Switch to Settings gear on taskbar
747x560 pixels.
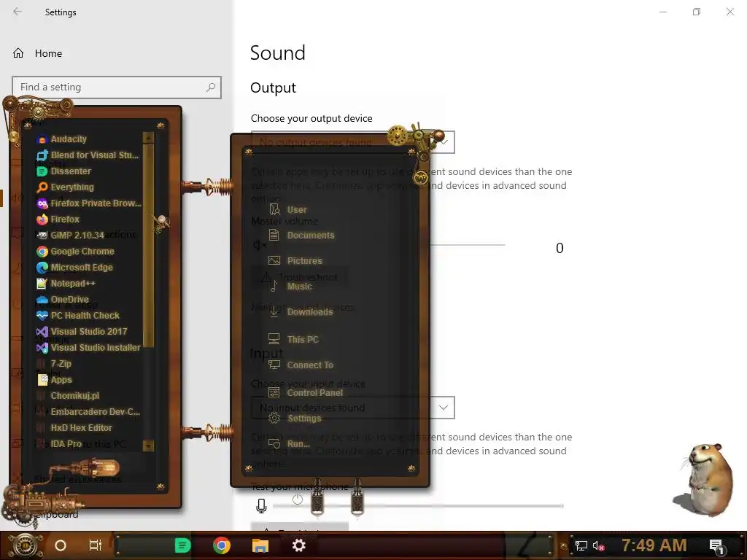tap(298, 545)
